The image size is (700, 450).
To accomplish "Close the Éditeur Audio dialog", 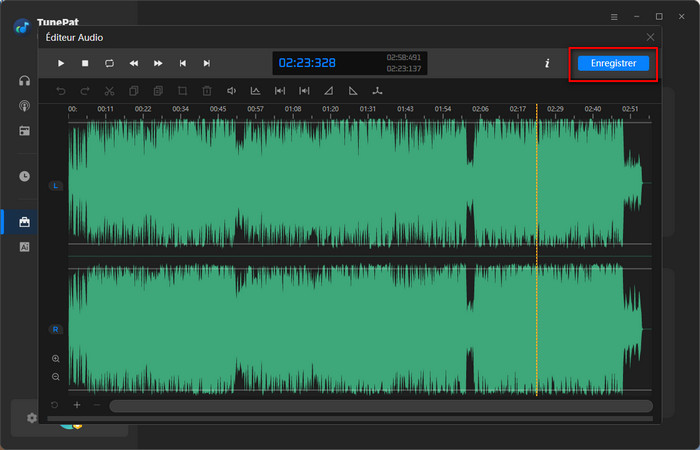I will (650, 38).
